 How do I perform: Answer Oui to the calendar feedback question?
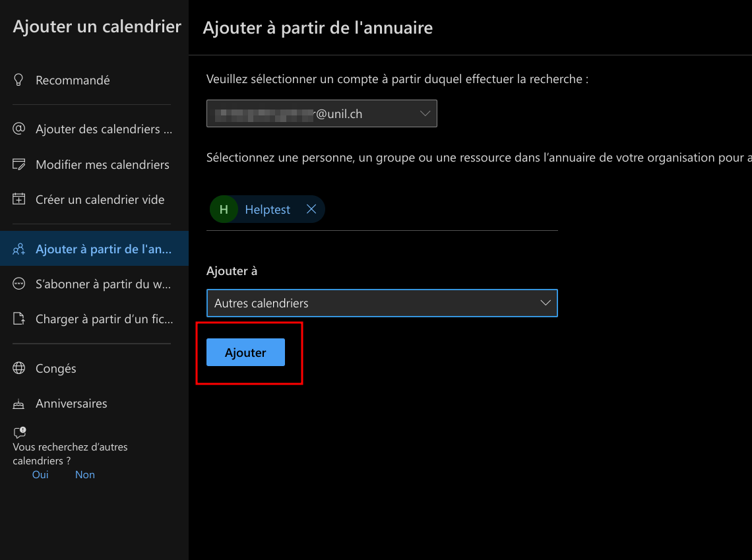coord(40,475)
